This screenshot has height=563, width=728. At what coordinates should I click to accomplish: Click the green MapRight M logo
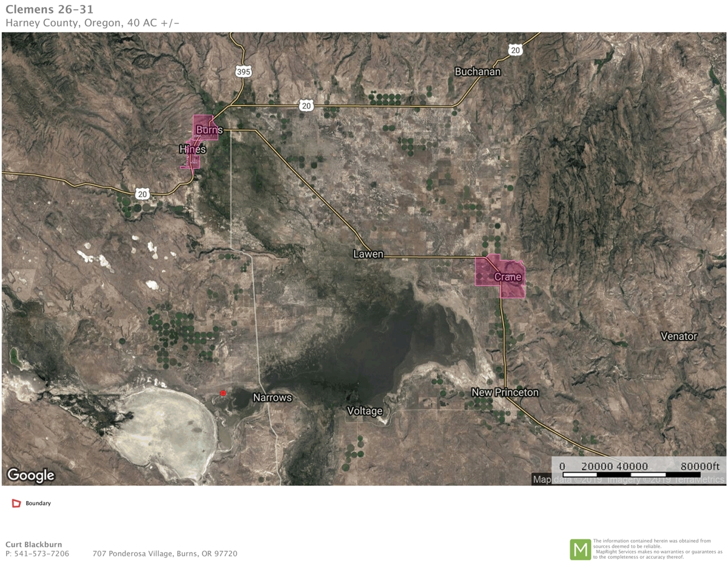[x=580, y=549]
